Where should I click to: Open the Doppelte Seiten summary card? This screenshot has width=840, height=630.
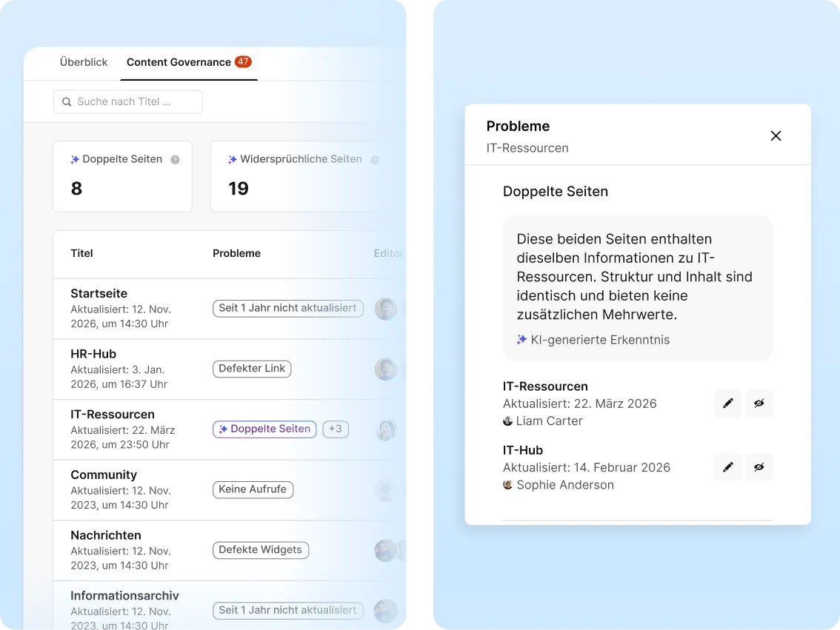(x=122, y=176)
